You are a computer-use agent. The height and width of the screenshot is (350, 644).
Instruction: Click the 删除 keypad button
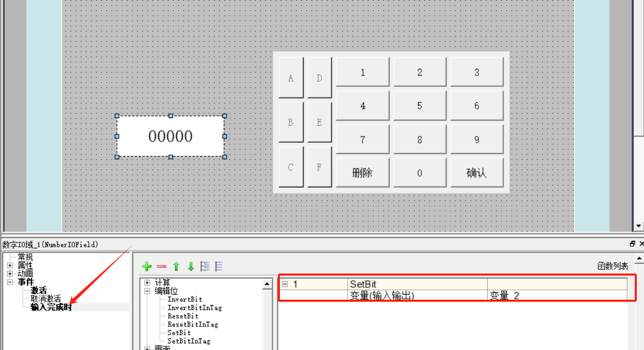363,172
